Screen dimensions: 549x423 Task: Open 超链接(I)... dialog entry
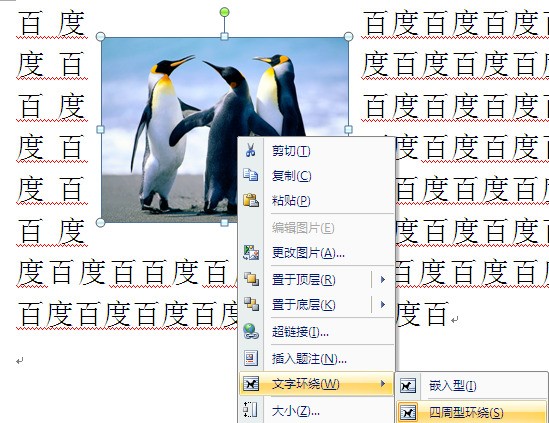317,331
